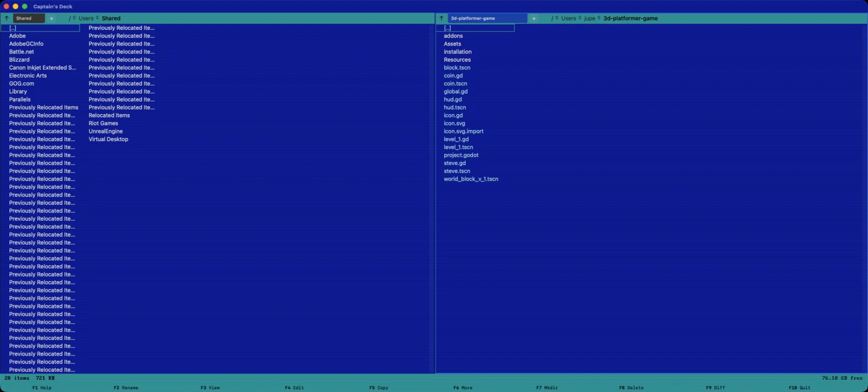Select the Shared tab in left pane

pyautogui.click(x=29, y=18)
